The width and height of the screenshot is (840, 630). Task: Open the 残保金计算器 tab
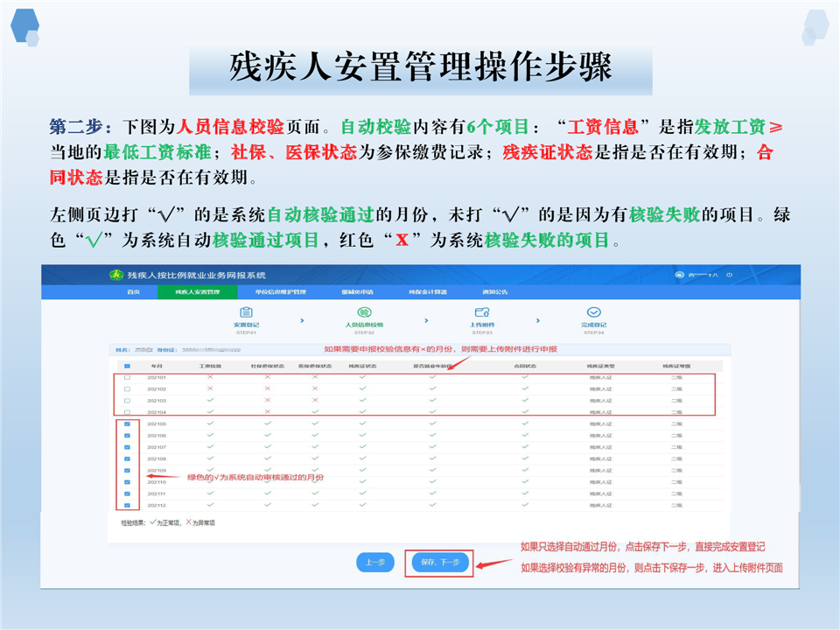[x=428, y=291]
